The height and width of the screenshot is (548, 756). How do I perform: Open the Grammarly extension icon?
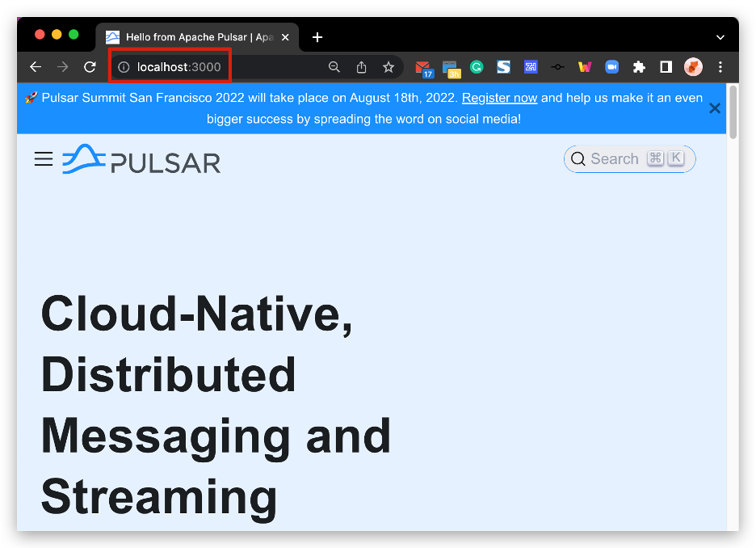(477, 68)
